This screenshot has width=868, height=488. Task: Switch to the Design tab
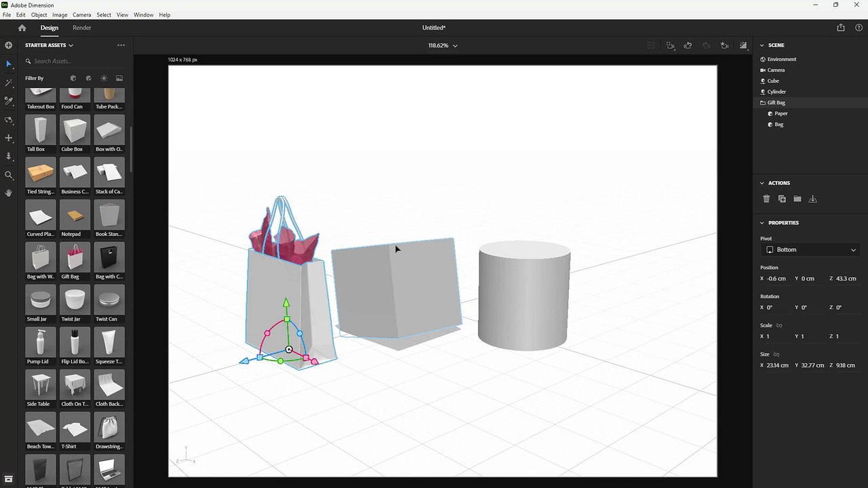click(50, 28)
